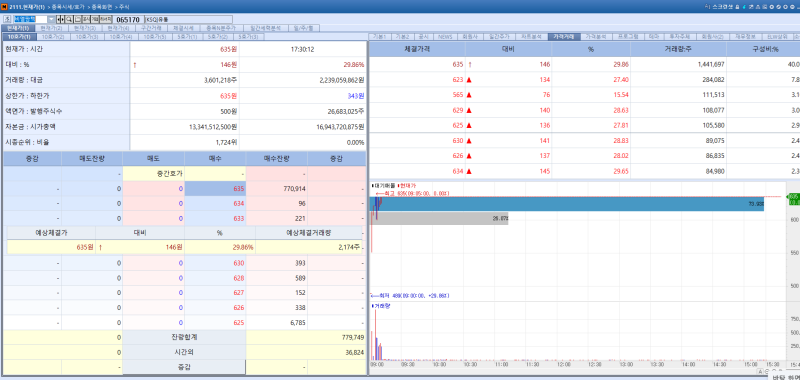Open the 회원사 tab in right panel
The width and height of the screenshot is (800, 380).
469,37
